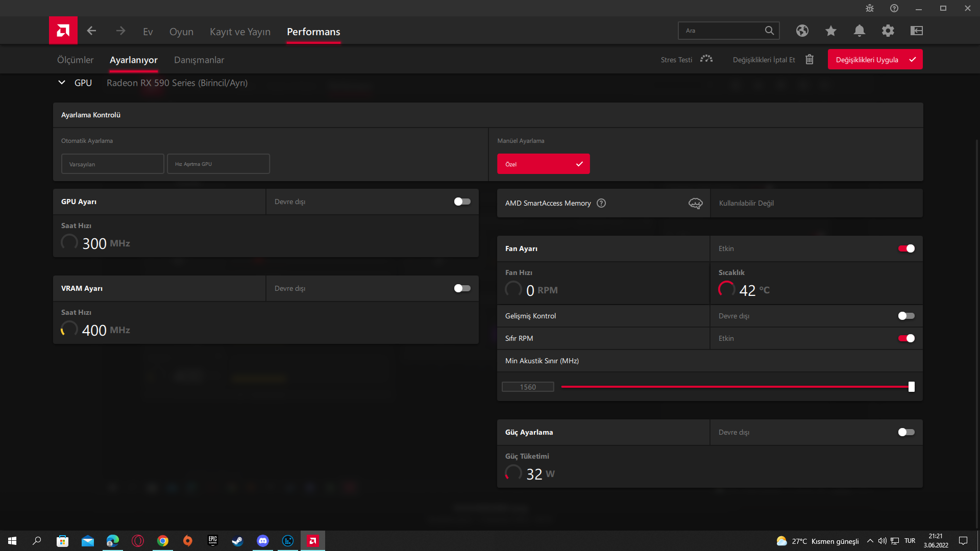The image size is (980, 551).
Task: Click the AMD logo home icon
Action: point(63,31)
